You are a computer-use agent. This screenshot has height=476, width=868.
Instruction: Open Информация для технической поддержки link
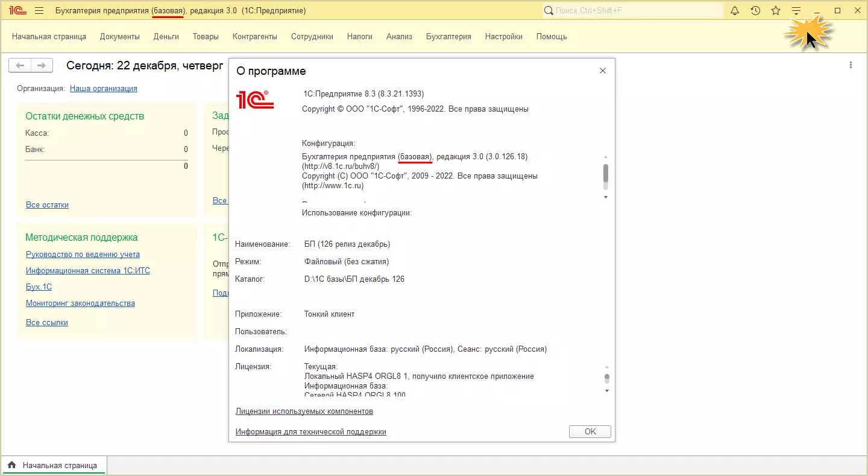click(311, 431)
